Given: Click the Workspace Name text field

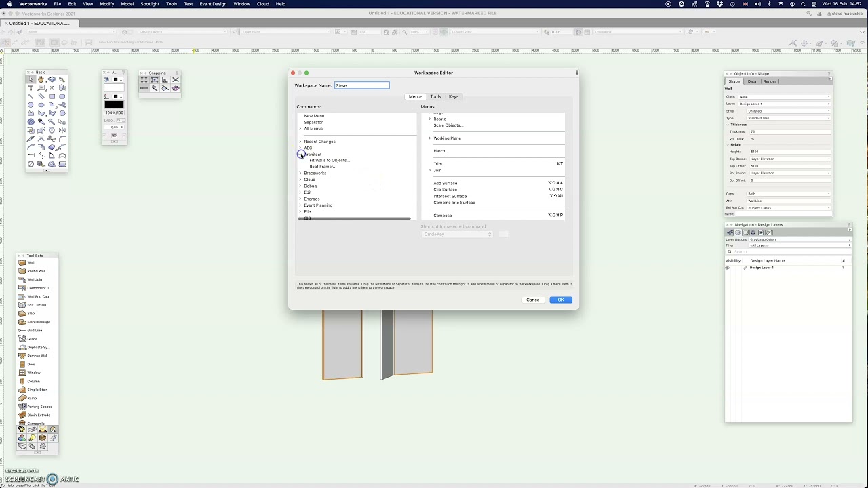Looking at the screenshot, I should tap(361, 85).
